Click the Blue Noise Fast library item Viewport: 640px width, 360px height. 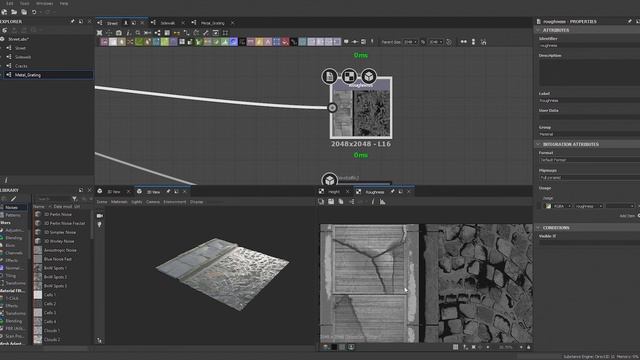pyautogui.click(x=58, y=259)
